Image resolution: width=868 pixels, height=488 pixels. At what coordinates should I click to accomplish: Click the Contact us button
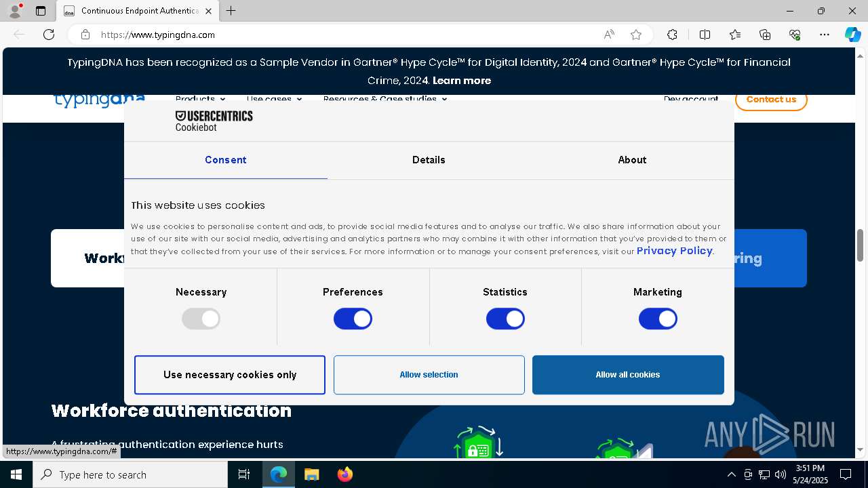tap(771, 100)
